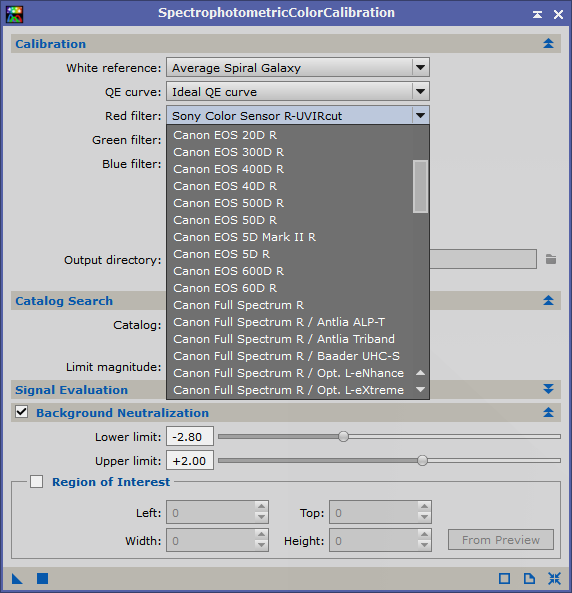Open the QE curve dropdown
This screenshot has height=593, width=572.
298,92
